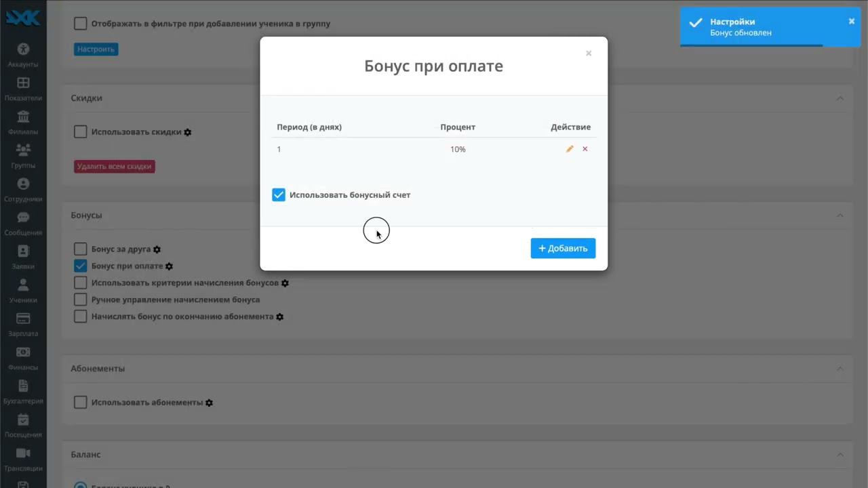Uncheck Бонус при оплате checkbox
868x488 pixels.
click(81, 266)
